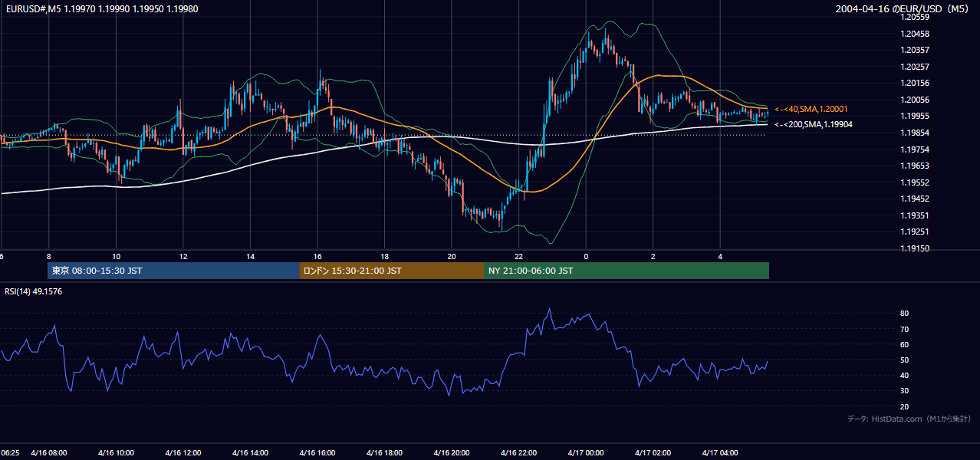Click the hour 20 tick under price chart
The width and height of the screenshot is (980, 460).
452,256
